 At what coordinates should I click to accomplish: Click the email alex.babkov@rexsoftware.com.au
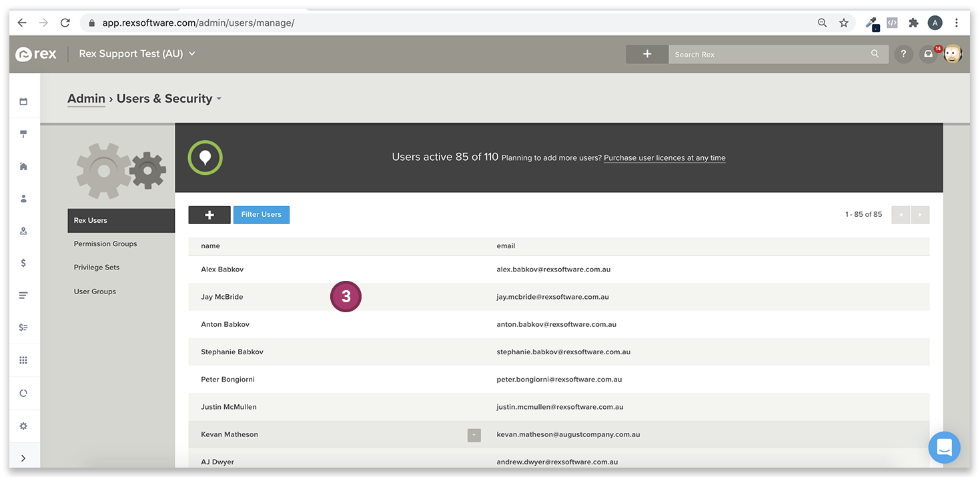point(554,270)
